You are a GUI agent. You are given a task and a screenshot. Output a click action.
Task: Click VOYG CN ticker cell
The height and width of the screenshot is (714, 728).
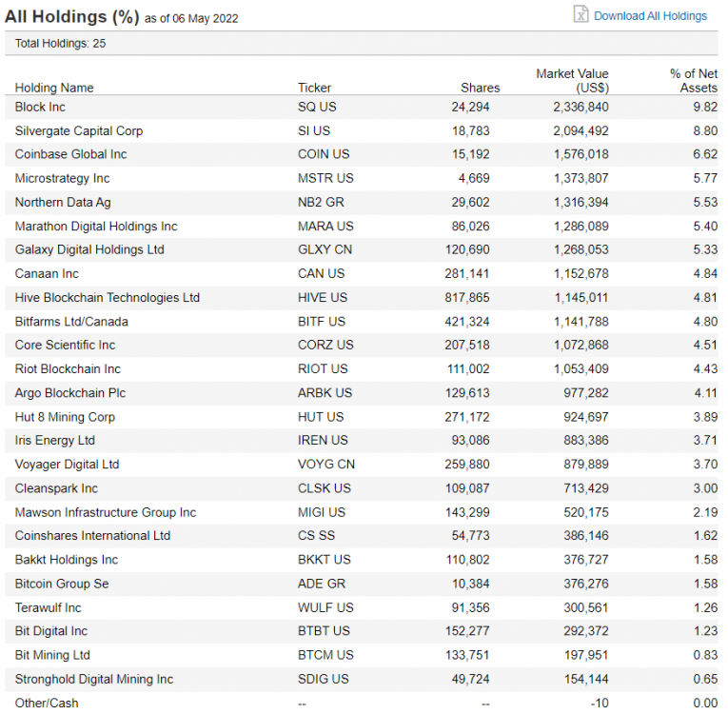point(326,465)
